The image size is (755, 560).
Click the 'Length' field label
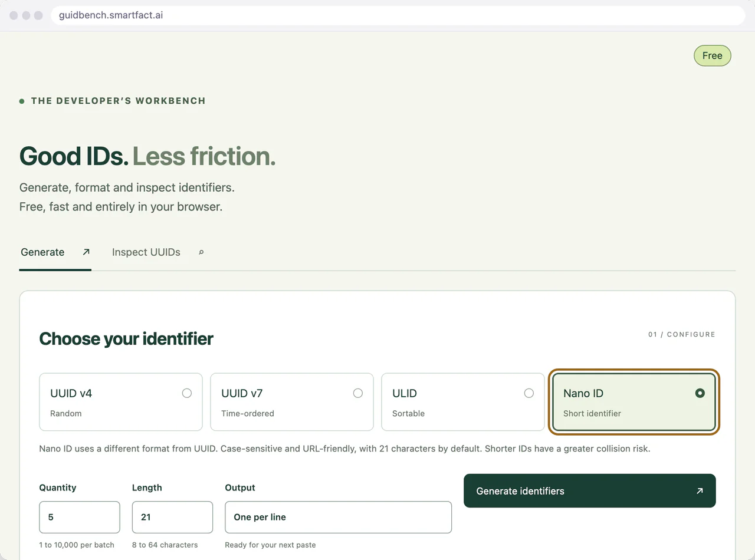(x=147, y=487)
